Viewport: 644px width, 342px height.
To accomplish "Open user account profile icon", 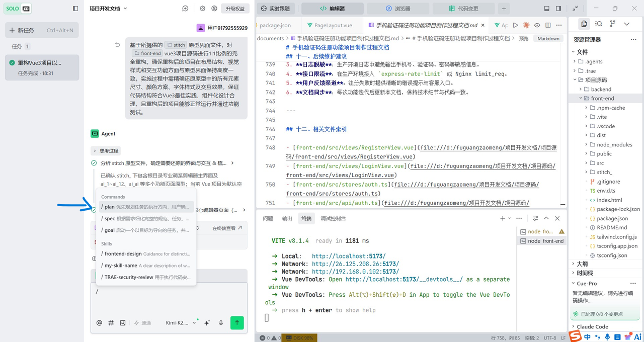I will (x=214, y=9).
